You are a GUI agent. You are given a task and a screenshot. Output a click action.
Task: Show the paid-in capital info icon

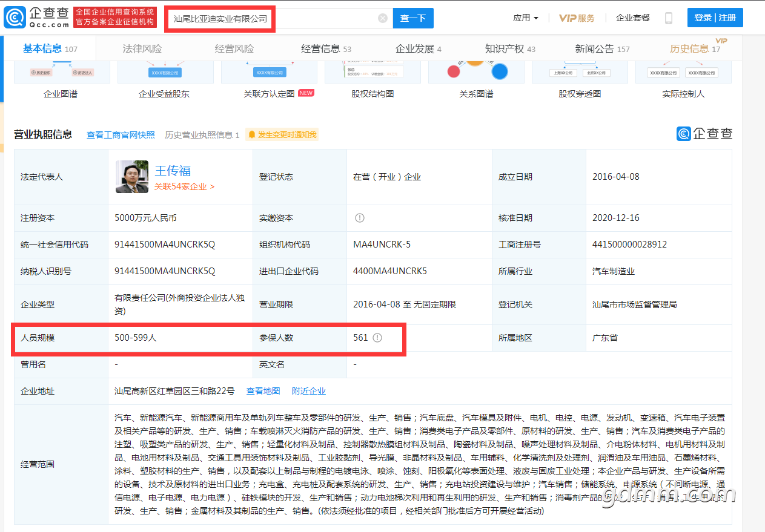click(x=359, y=218)
